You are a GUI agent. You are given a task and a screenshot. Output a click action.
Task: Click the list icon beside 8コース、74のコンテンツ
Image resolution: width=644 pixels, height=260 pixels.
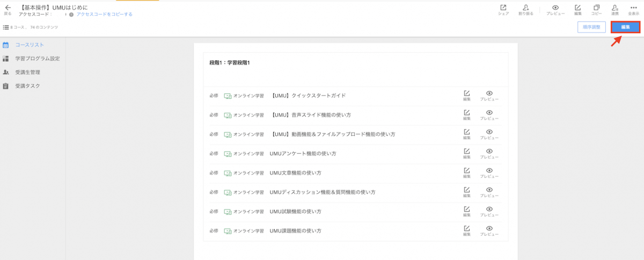[6, 27]
